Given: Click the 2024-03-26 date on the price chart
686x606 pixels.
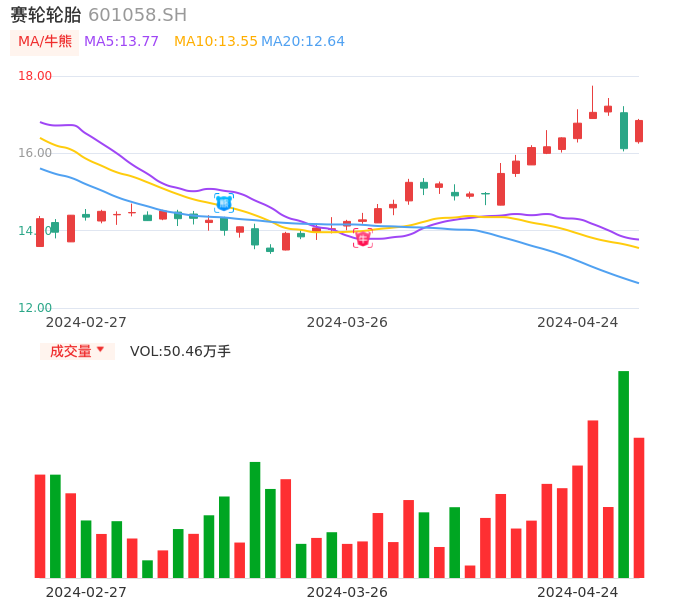Looking at the screenshot, I should [347, 323].
